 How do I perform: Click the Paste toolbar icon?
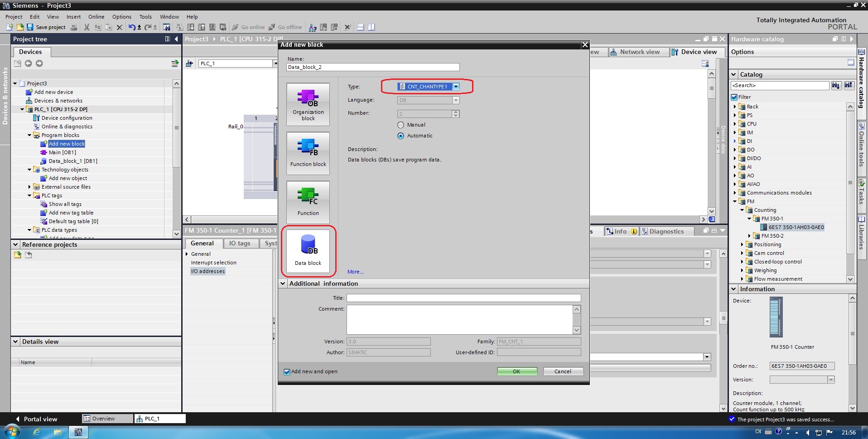point(108,27)
